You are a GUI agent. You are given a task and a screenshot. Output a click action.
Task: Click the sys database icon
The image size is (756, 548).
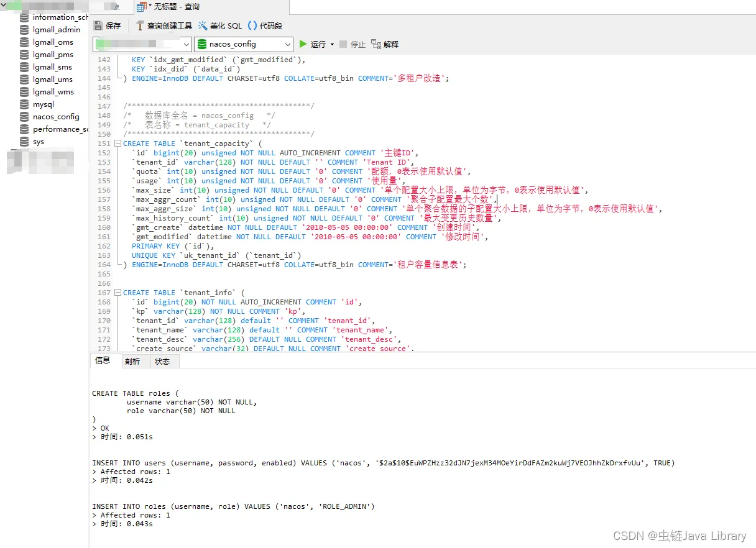tap(24, 142)
